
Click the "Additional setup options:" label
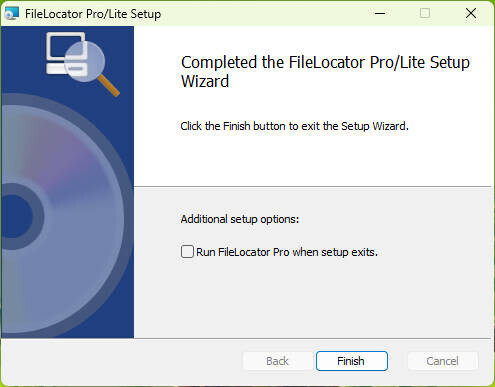(x=240, y=219)
